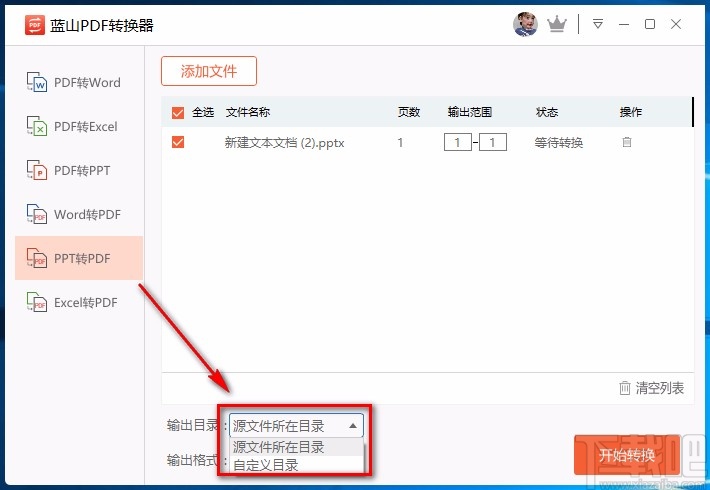Image resolution: width=710 pixels, height=490 pixels.
Task: Click the 输出目录 label
Action: pyautogui.click(x=193, y=425)
